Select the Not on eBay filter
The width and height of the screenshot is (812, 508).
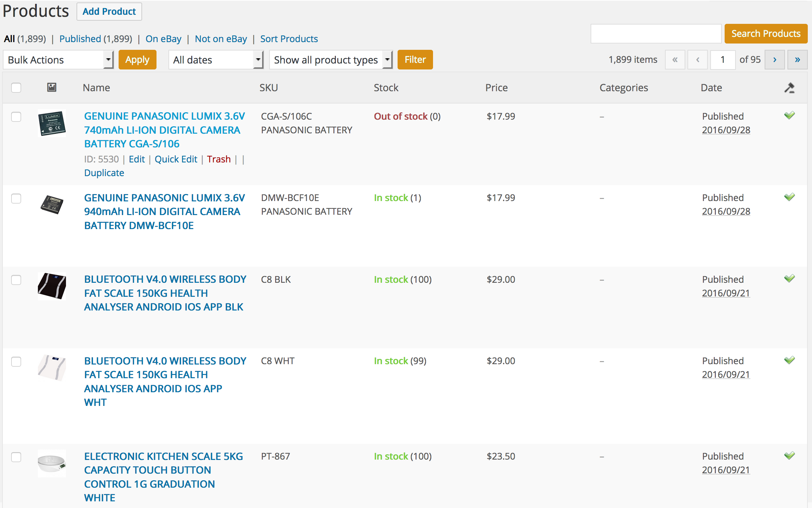click(221, 39)
